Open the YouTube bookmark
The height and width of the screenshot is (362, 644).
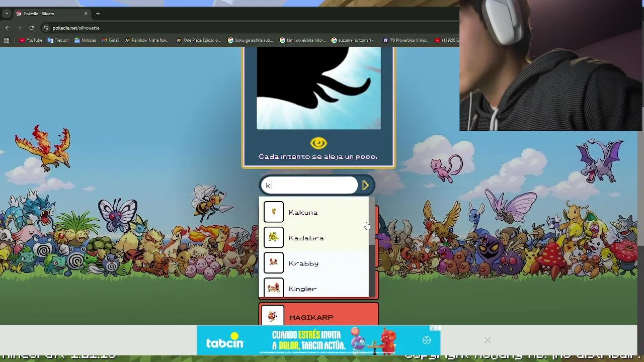[31, 40]
